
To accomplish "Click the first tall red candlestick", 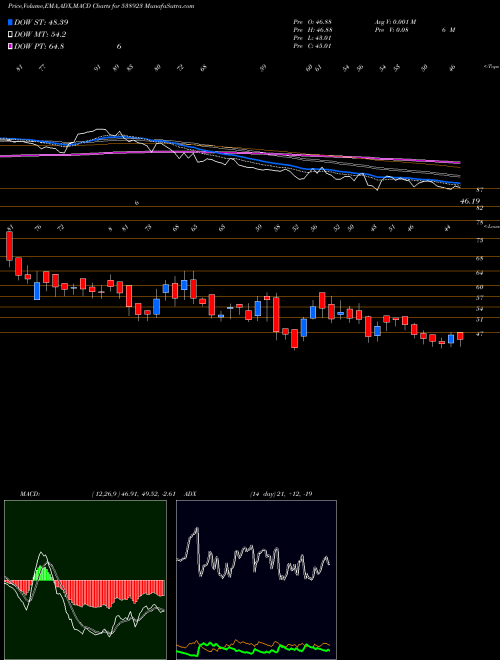I will point(9,246).
